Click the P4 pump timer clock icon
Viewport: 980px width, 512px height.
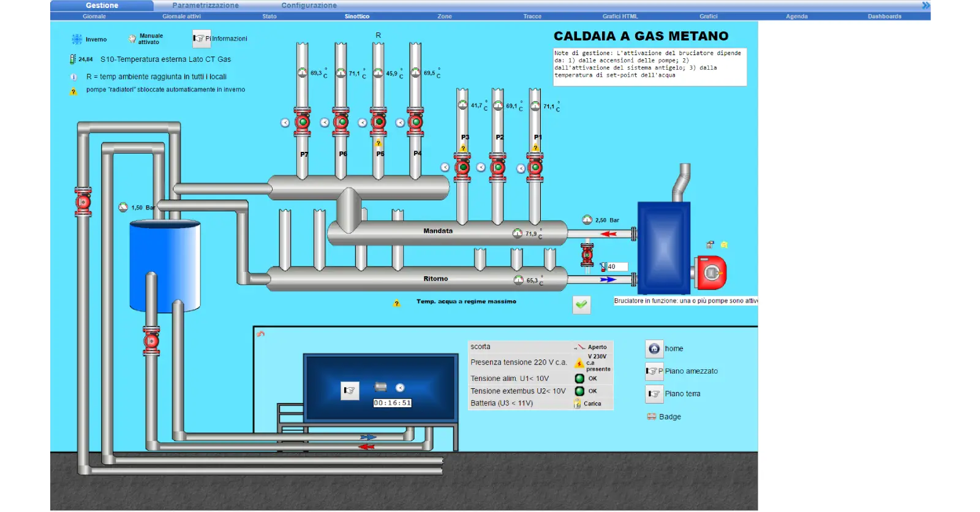coord(400,122)
